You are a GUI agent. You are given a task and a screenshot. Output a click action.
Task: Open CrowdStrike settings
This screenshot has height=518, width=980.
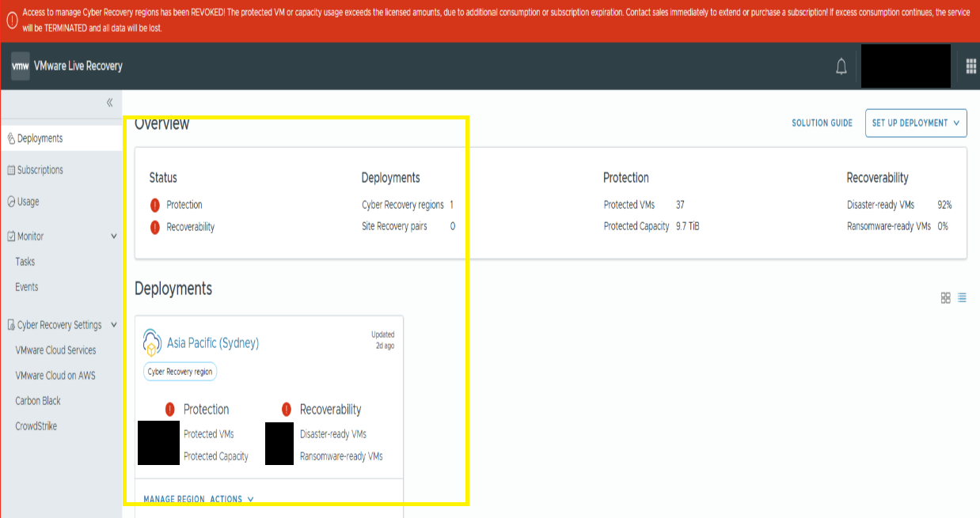point(36,426)
